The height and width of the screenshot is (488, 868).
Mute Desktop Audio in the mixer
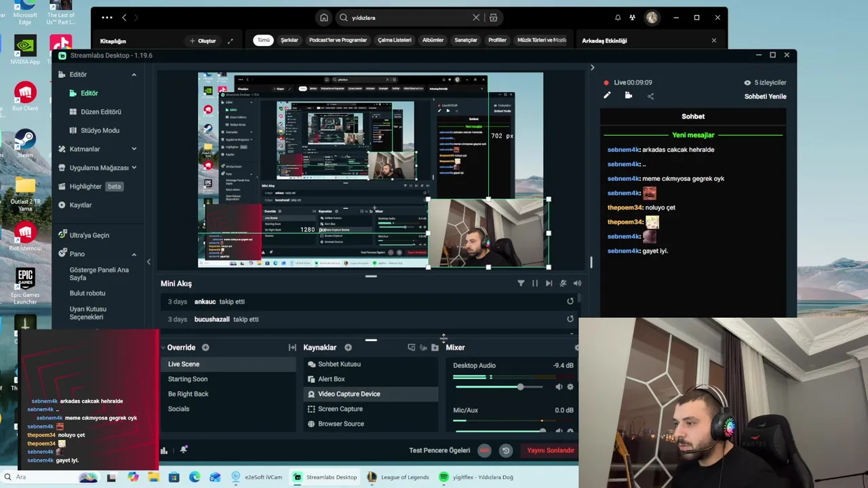(559, 387)
